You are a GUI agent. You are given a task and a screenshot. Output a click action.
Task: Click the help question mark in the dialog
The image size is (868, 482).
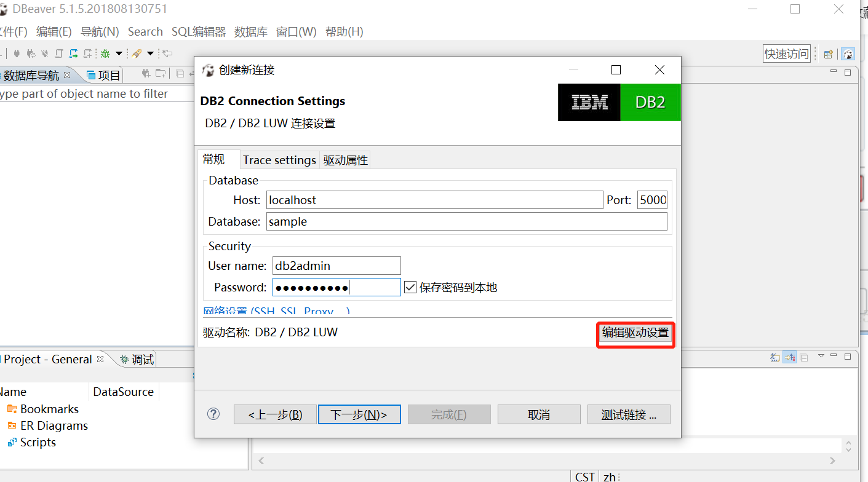(x=213, y=414)
